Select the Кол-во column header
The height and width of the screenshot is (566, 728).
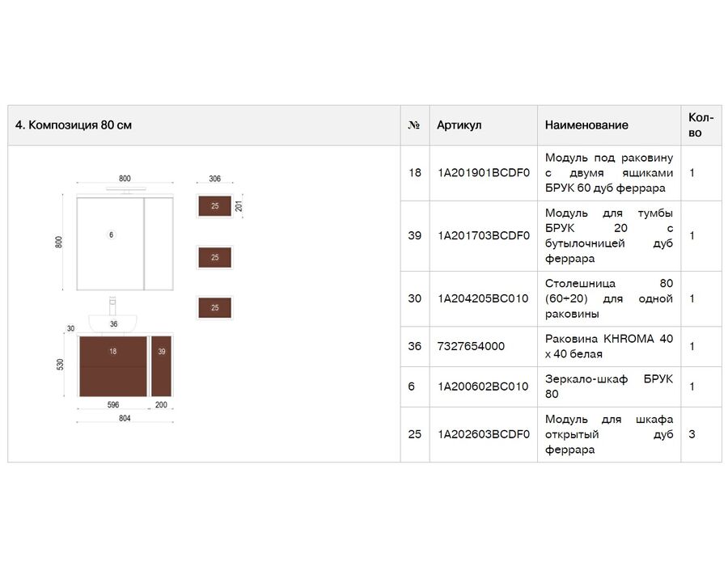tap(700, 125)
